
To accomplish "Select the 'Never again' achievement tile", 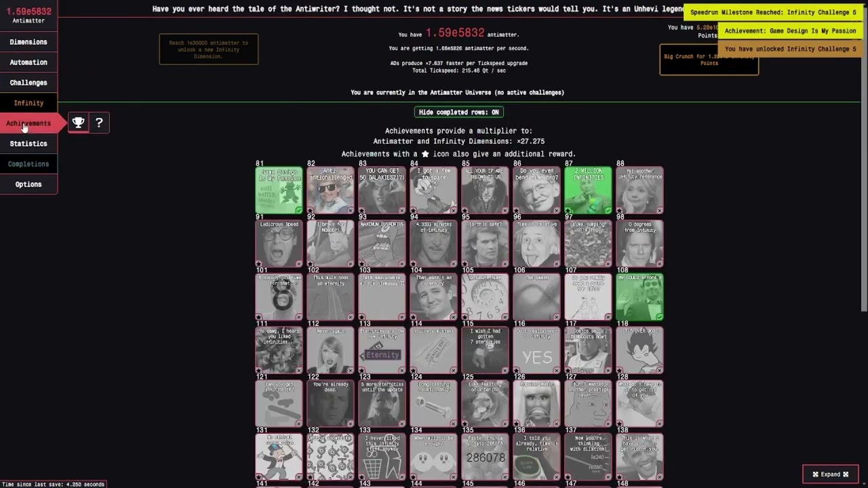I will (330, 351).
